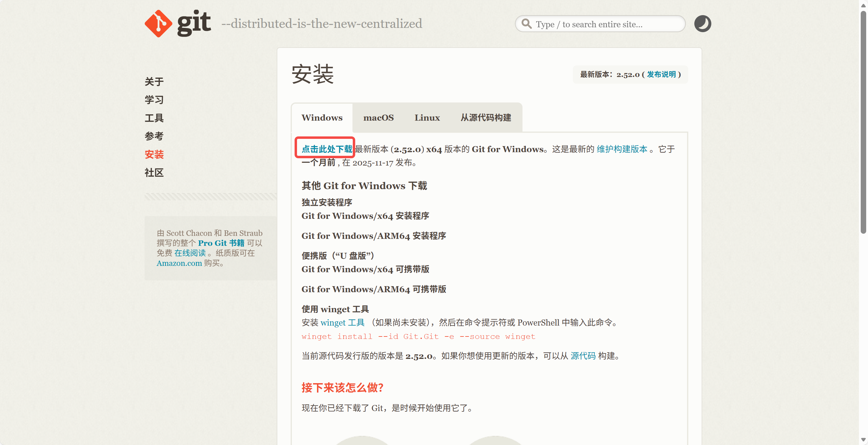Click the Amazon.com link
The image size is (868, 445).
pos(179,263)
